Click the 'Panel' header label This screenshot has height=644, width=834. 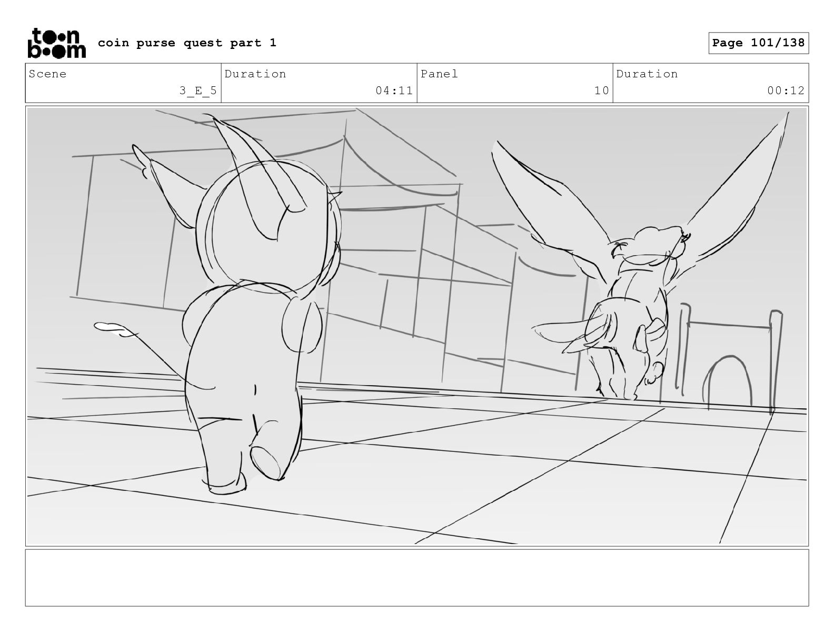pyautogui.click(x=439, y=74)
